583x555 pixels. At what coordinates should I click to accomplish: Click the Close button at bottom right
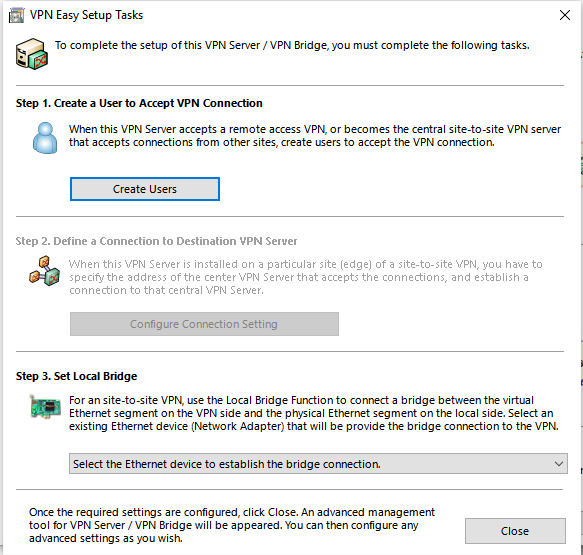515,531
